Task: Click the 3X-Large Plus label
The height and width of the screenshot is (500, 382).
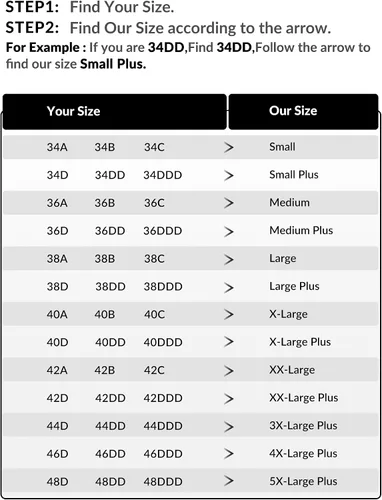Action: coord(303,426)
